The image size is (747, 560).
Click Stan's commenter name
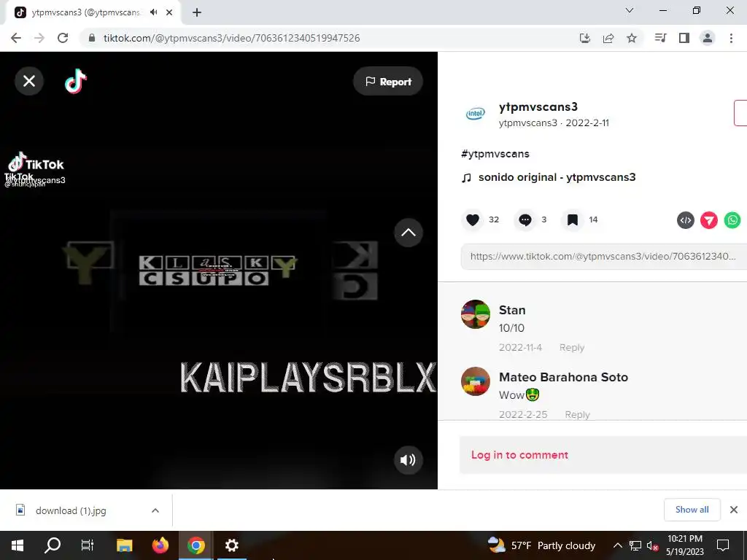tap(512, 310)
